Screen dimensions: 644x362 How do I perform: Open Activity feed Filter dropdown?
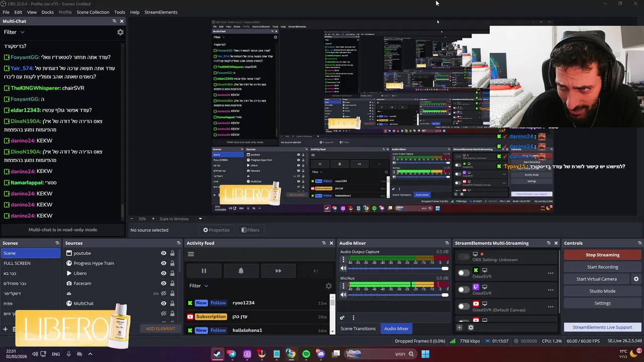pos(199,286)
